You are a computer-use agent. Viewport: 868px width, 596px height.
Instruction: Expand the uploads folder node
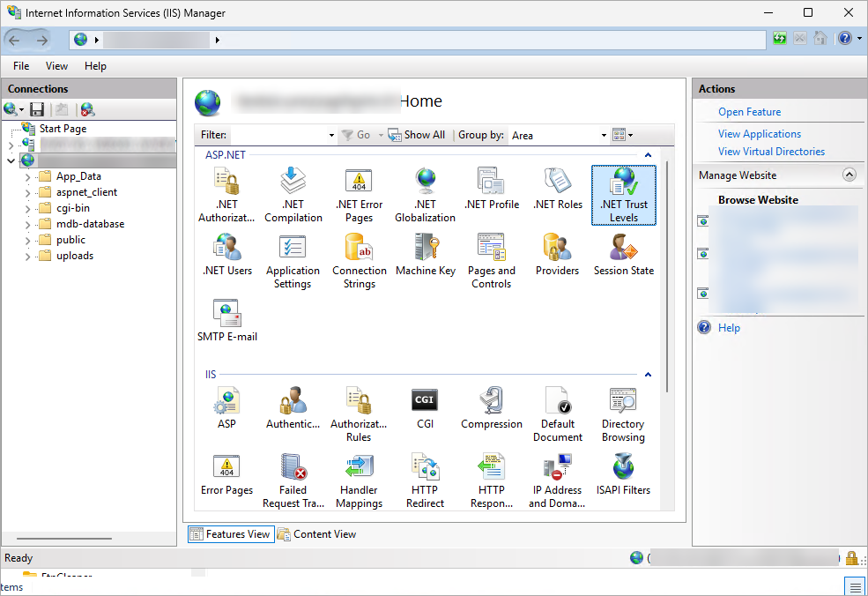(x=27, y=257)
